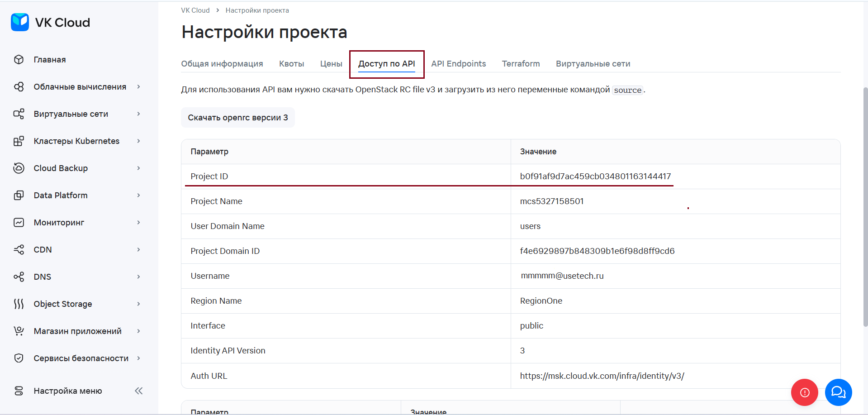Viewport: 868px width, 415px height.
Task: Click the User Domain Name value users
Action: click(530, 226)
